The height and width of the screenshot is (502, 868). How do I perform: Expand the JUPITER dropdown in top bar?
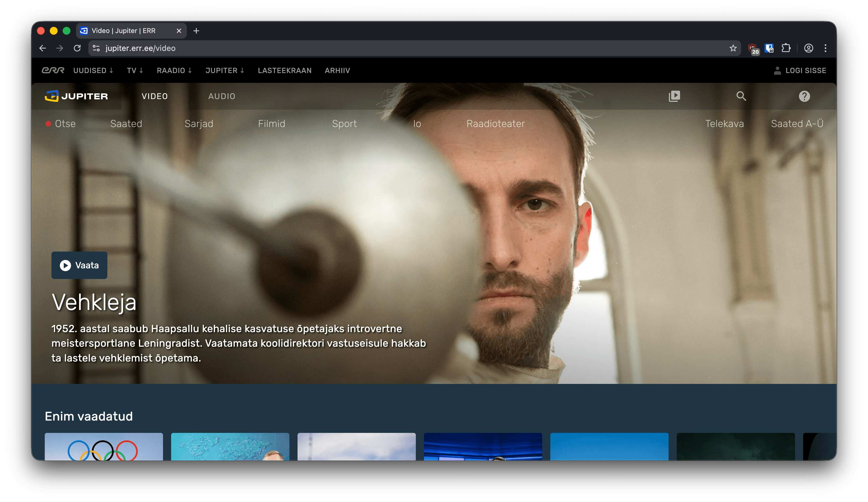coord(225,70)
